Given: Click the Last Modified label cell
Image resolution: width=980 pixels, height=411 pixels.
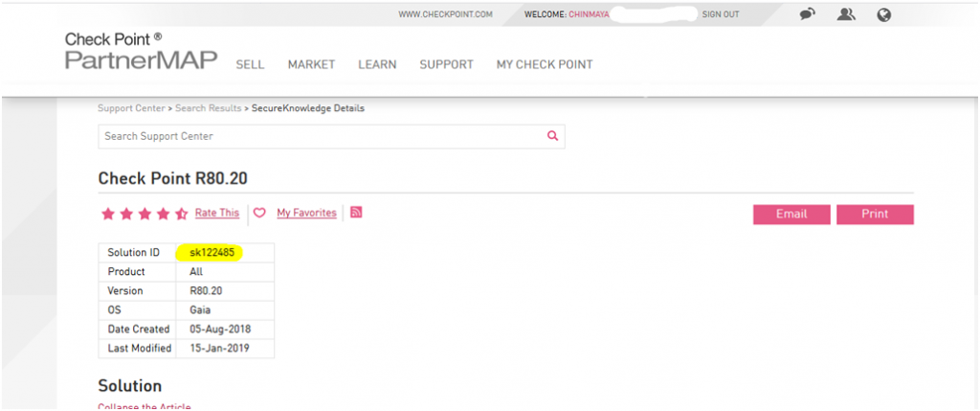Looking at the screenshot, I should coord(137,349).
